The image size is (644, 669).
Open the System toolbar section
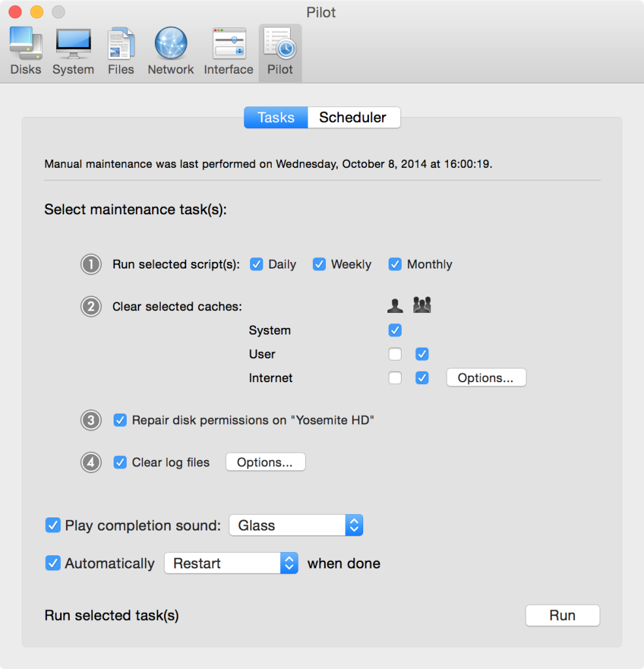click(x=73, y=51)
